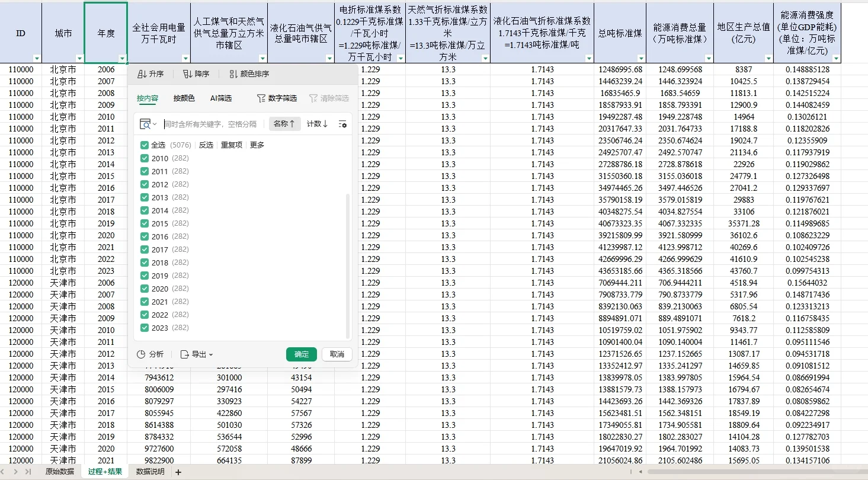Click the 导出 export icon

[x=184, y=354]
